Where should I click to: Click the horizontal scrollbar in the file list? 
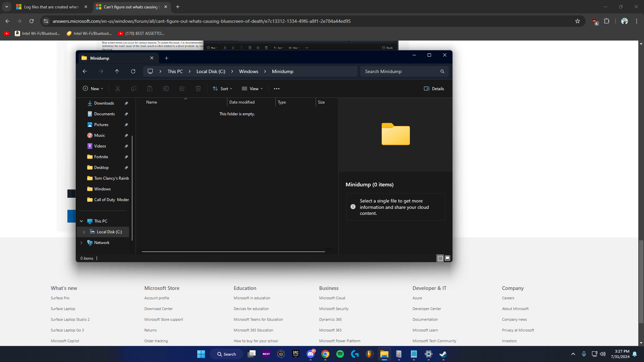tap(233, 251)
